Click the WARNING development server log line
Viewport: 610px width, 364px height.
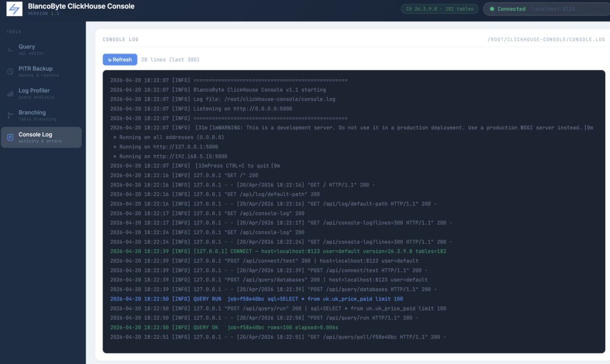pos(351,127)
